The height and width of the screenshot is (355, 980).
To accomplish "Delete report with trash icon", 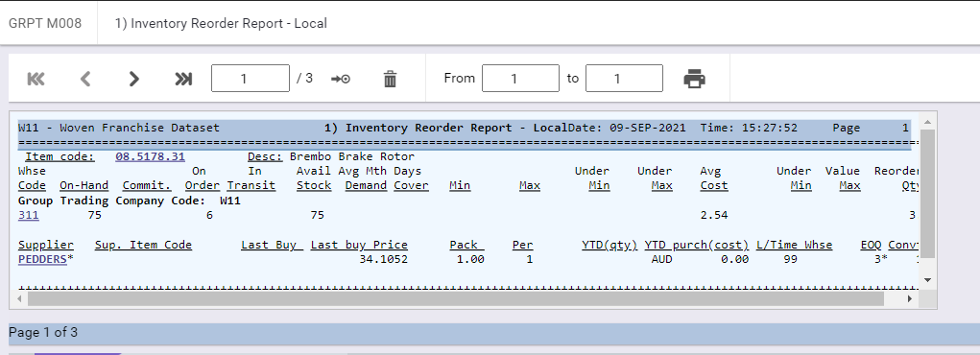I will click(390, 79).
